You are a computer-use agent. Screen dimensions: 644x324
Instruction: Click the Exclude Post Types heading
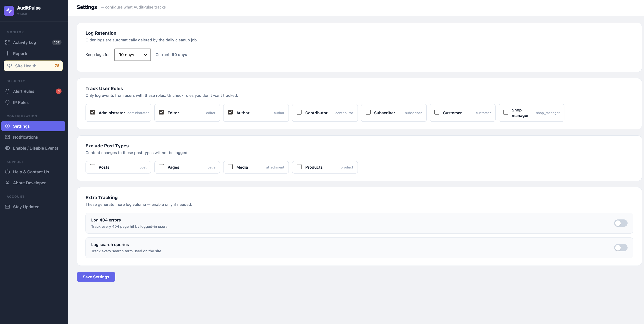pyautogui.click(x=107, y=146)
